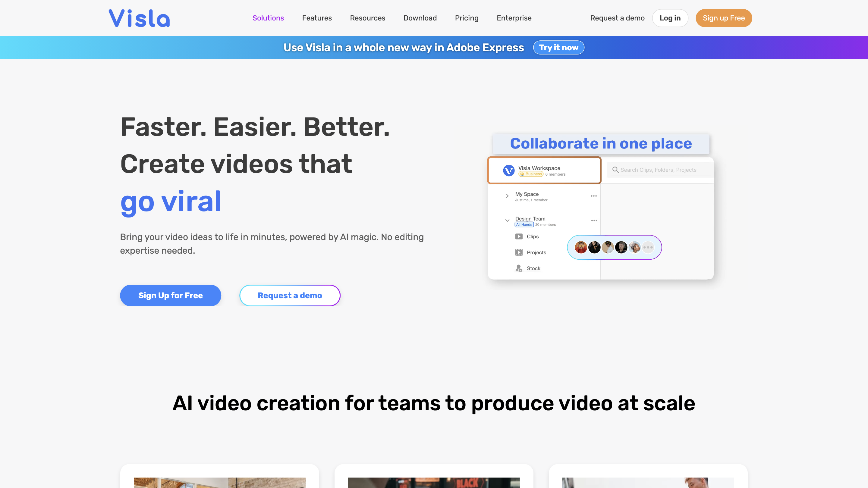Open Design Team three-dot options

pos(594,221)
